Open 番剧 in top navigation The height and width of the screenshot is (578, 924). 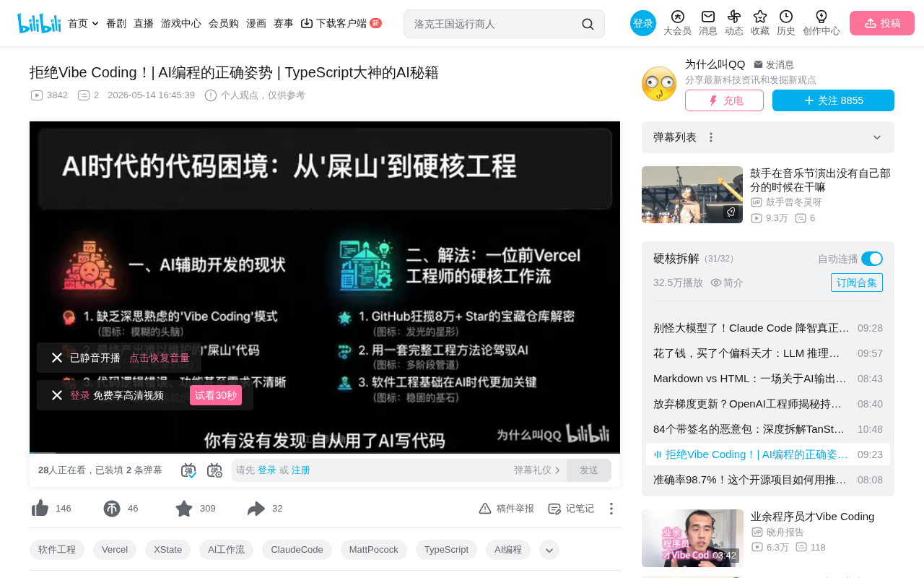pos(116,23)
